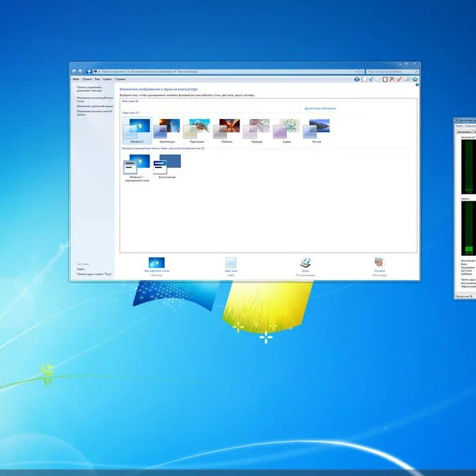This screenshot has width=476, height=476.
Task: Switch to Приложения tab in Task Manager
Action: pyautogui.click(x=464, y=132)
